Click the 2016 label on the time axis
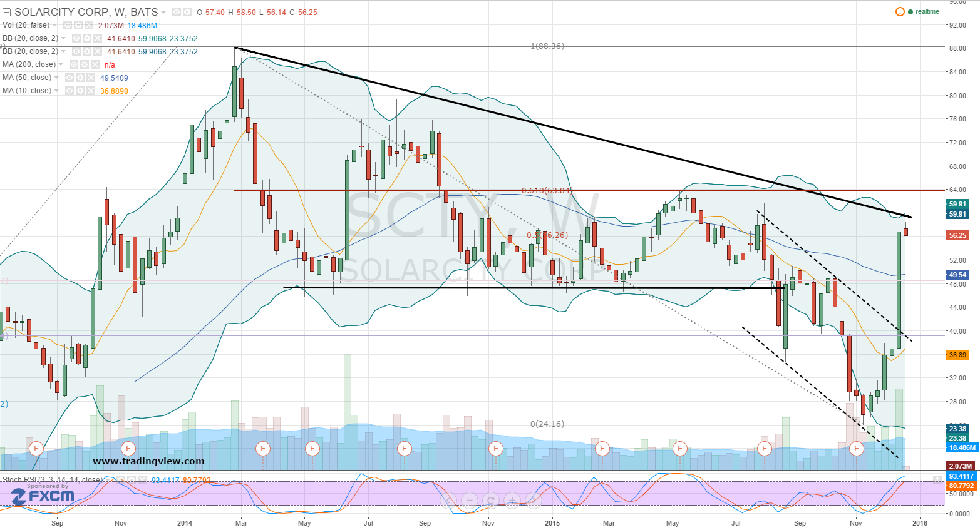980x530 pixels. coord(919,523)
